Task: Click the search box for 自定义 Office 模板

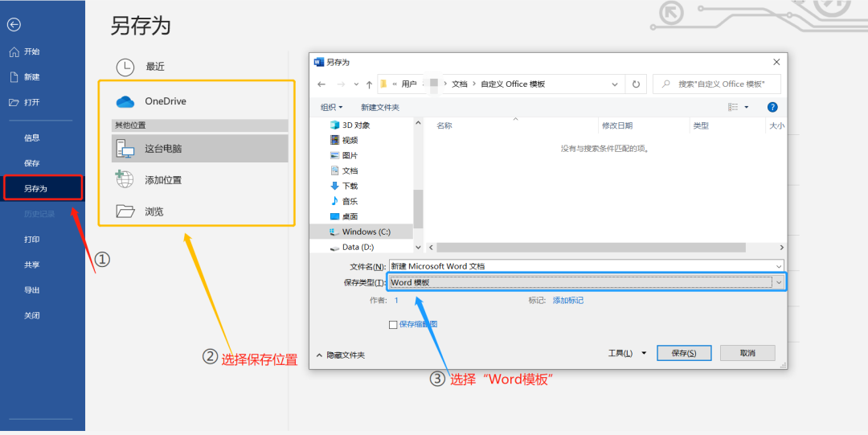Action: click(717, 84)
